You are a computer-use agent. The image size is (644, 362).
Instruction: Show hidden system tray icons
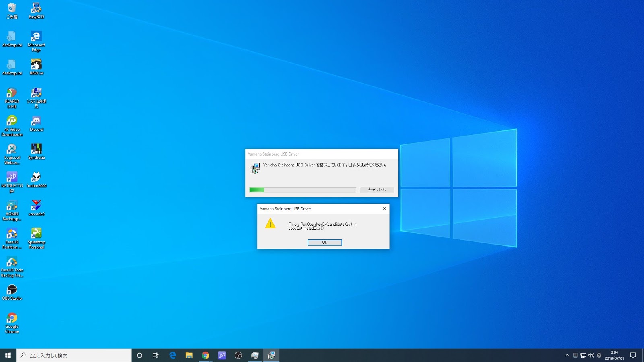click(567, 355)
